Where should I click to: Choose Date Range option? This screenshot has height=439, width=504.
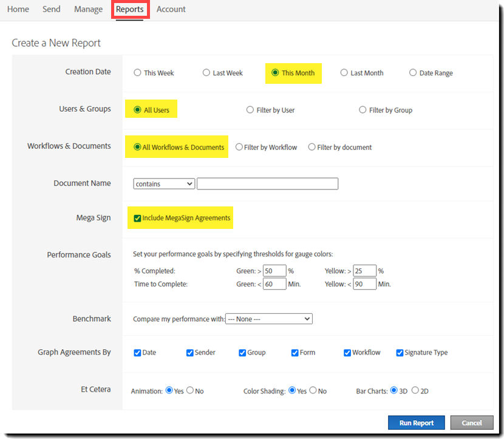[x=413, y=73]
